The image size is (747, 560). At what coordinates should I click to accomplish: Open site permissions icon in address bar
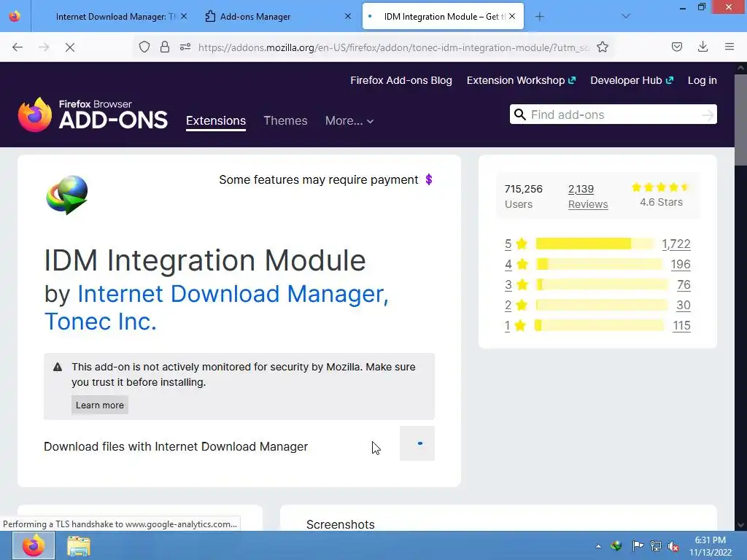pyautogui.click(x=185, y=47)
